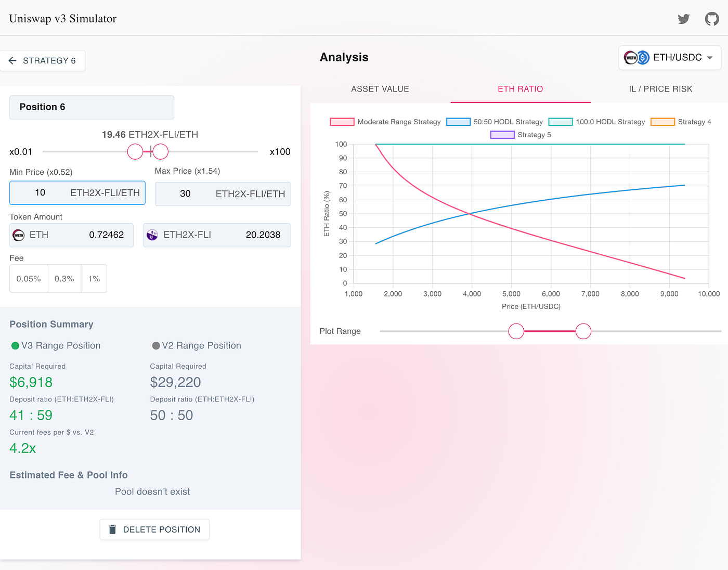Viewport: 728px width, 570px height.
Task: Toggle 50:50 HODL Strategy legend series
Action: [495, 122]
